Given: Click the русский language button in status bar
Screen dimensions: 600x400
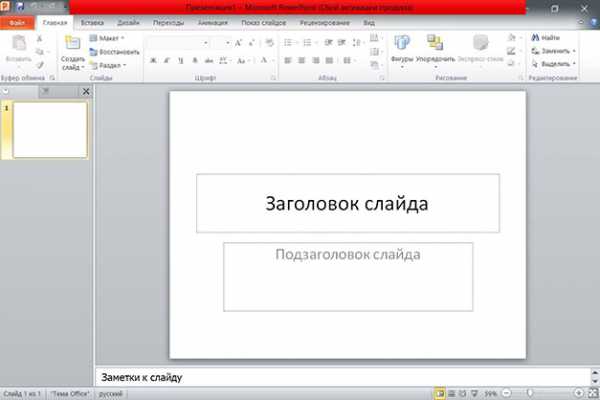Looking at the screenshot, I should [x=109, y=393].
